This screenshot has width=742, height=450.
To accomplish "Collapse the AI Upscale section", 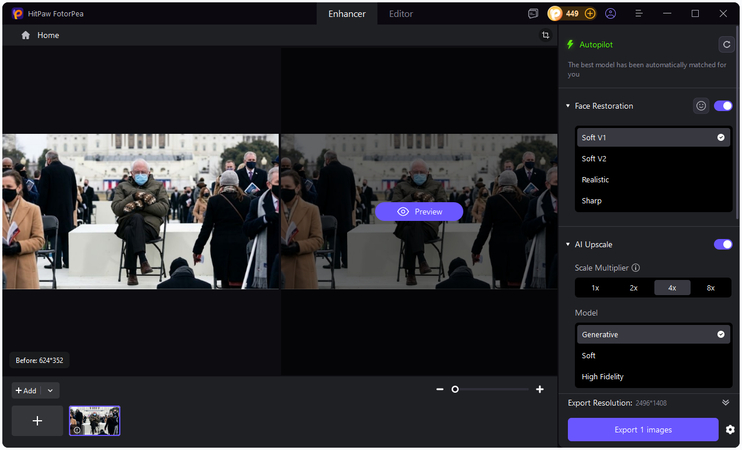I will click(568, 244).
